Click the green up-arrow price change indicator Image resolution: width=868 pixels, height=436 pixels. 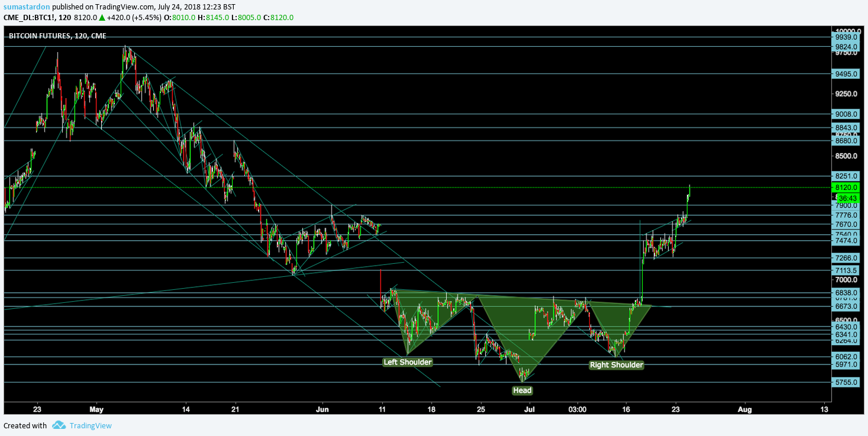tap(102, 18)
